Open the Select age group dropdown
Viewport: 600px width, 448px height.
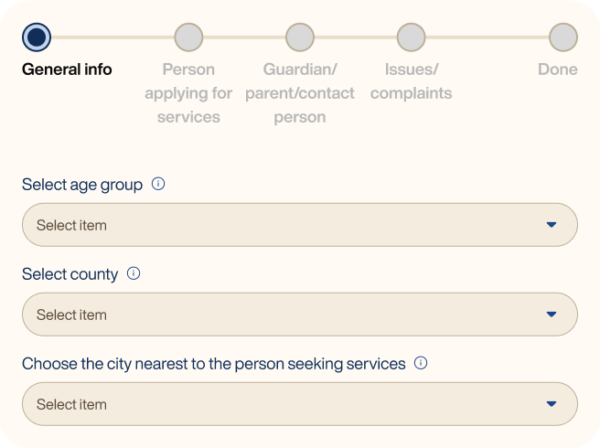click(300, 225)
